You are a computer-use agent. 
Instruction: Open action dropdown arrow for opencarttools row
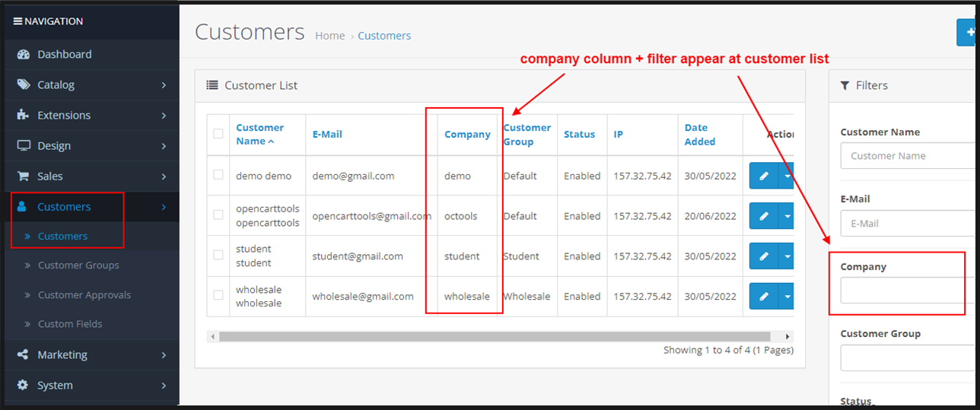(x=787, y=216)
